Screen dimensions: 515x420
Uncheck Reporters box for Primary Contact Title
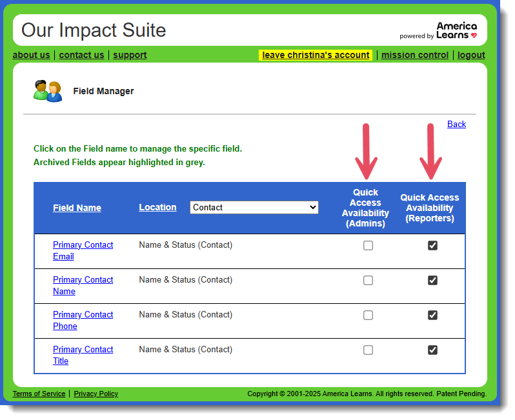pyautogui.click(x=432, y=350)
